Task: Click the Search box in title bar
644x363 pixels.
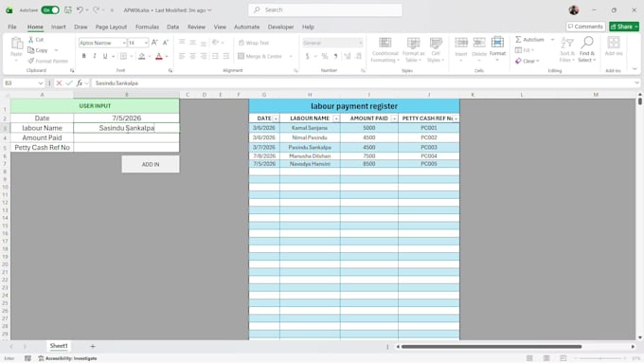Action: [325, 9]
